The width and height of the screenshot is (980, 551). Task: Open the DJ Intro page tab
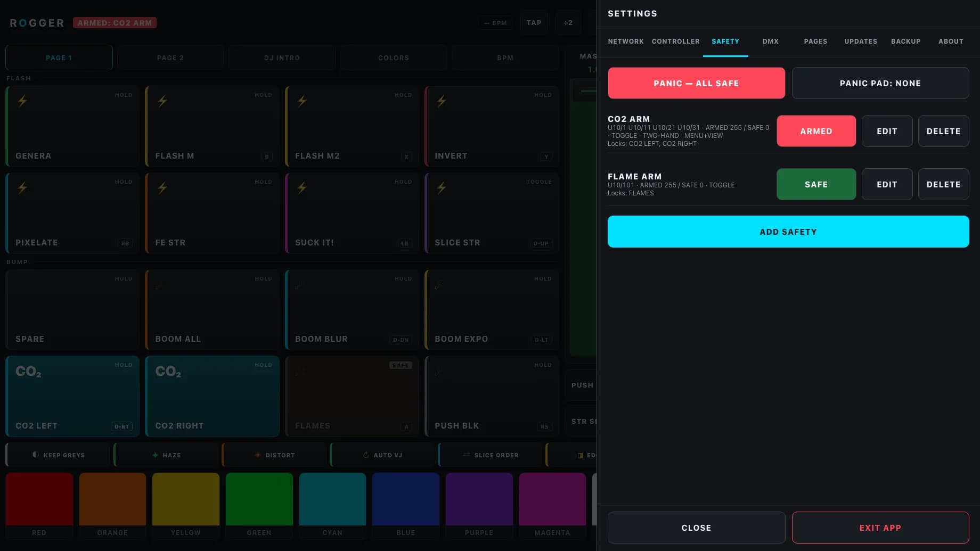coord(282,57)
